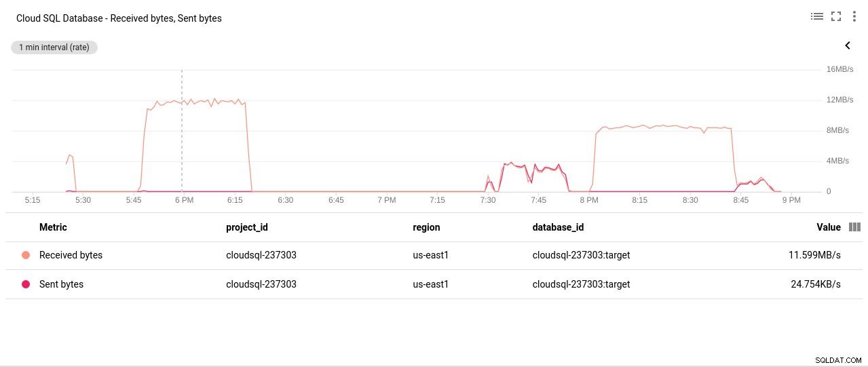
Task: Click the 12MB/s y-axis label
Action: tap(839, 100)
